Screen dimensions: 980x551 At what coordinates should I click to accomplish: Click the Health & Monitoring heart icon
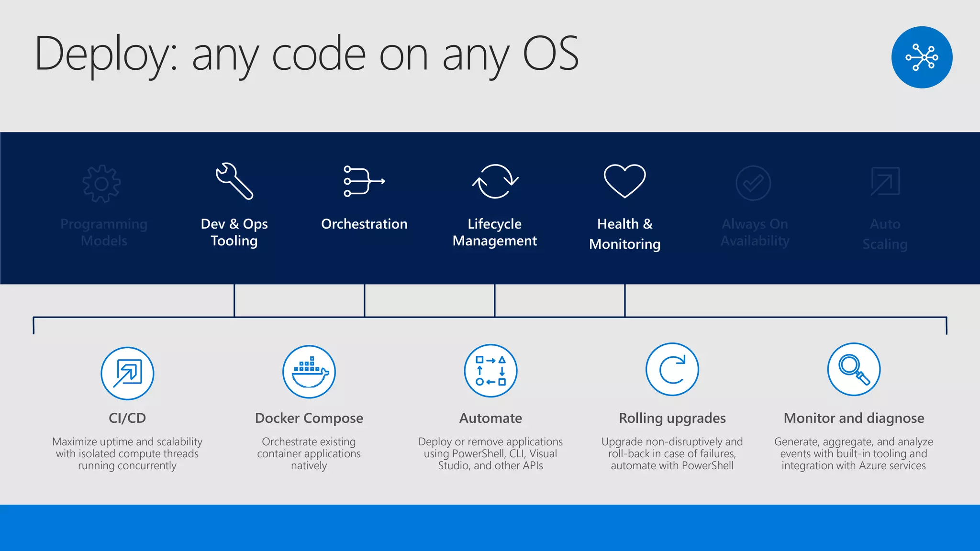pos(625,181)
